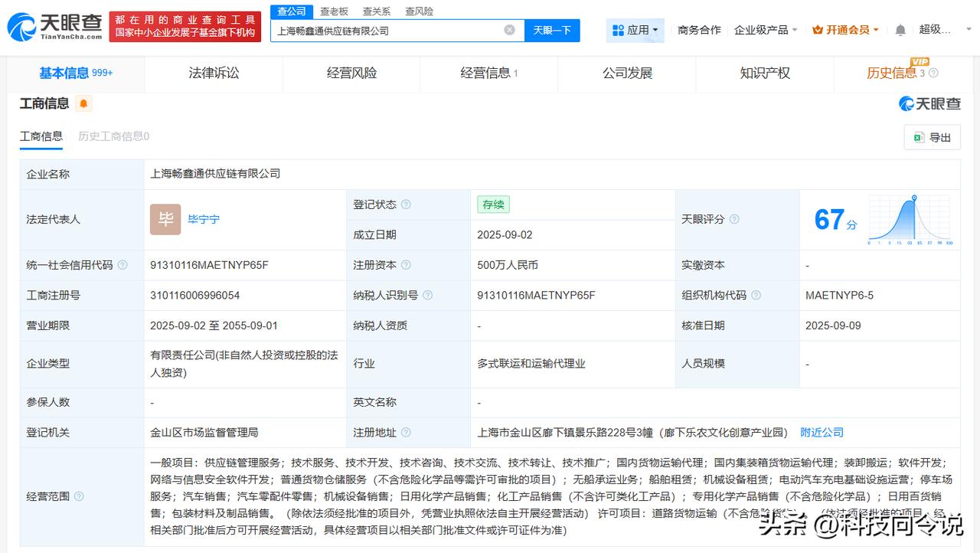Click help icon next to 组织机构代码
The width and height of the screenshot is (980, 553).
756,295
